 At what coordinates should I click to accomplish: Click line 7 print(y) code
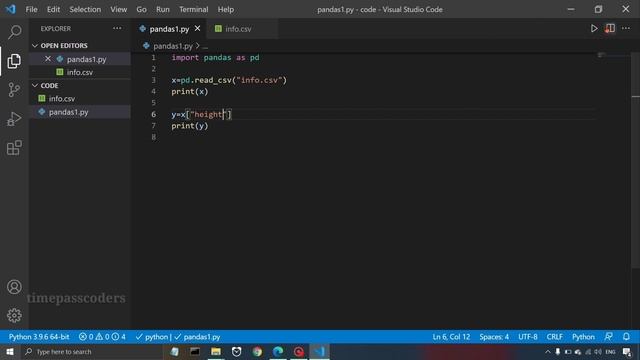tap(190, 126)
